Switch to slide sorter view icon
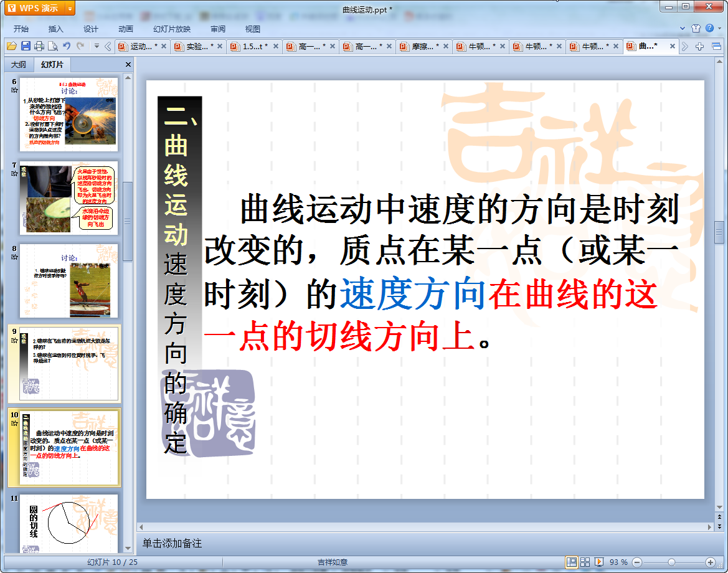Screen dimensions: 728x573 (585, 562)
